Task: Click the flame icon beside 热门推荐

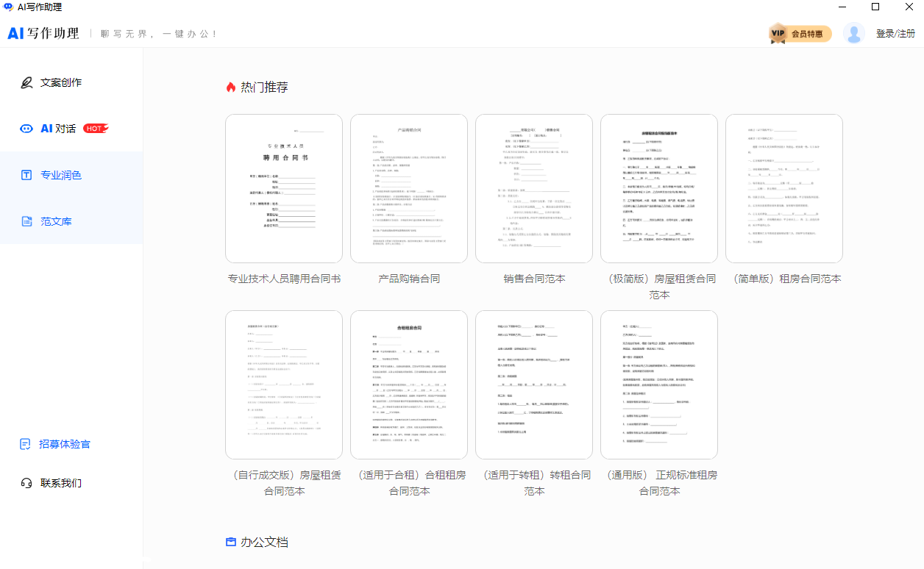Action: pos(231,87)
